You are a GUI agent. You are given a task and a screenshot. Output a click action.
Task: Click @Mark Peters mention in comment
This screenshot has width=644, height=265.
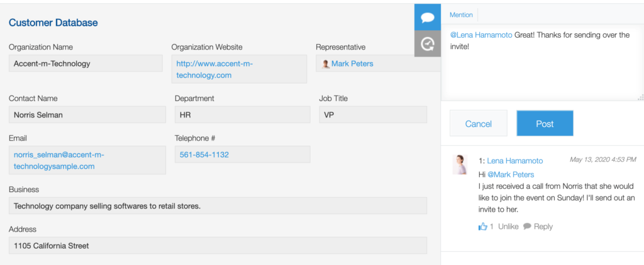coord(511,174)
